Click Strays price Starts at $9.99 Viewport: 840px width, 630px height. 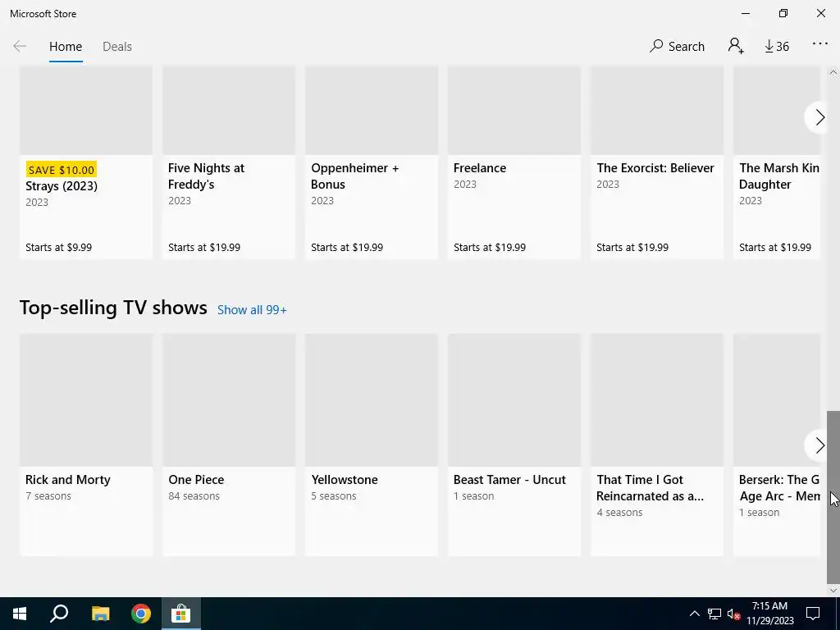58,248
